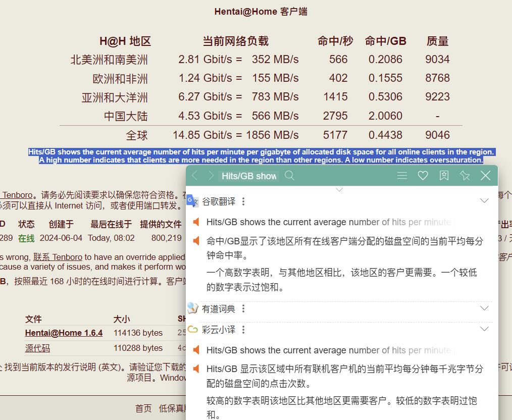Play audio for Caiyun Chinese translation
Screen dimensions: 512x420
pos(196,369)
